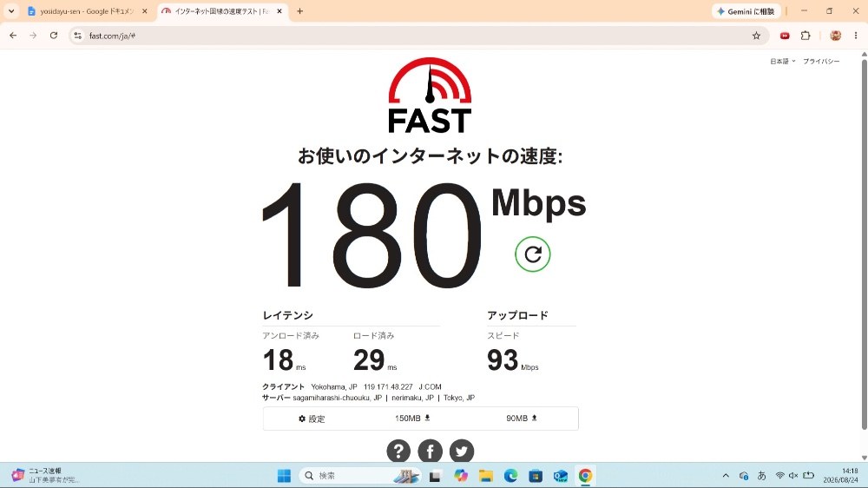Open the Chrome profile avatar
The image size is (868, 488).
[835, 36]
